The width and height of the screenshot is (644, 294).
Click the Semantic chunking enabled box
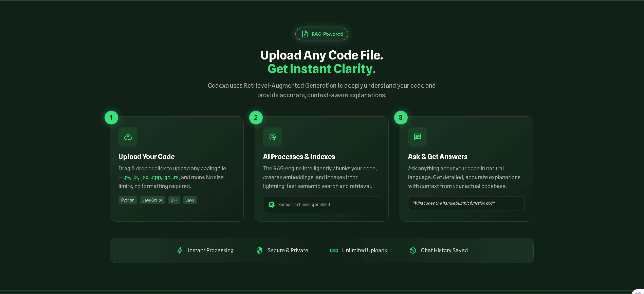(321, 205)
